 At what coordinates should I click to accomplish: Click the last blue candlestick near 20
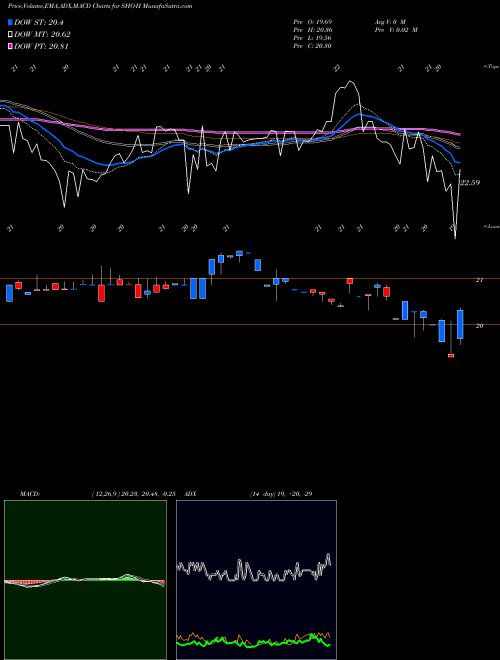click(x=460, y=325)
